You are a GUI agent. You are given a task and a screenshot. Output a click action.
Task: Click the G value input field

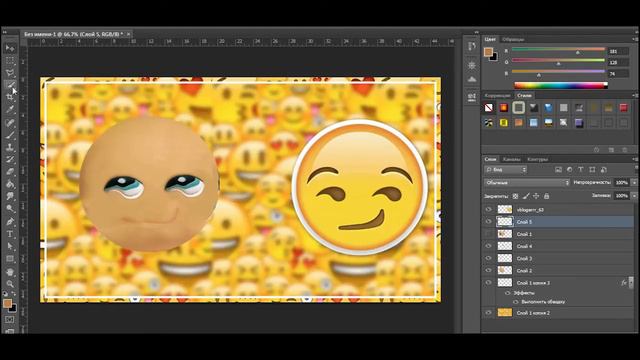(x=618, y=62)
